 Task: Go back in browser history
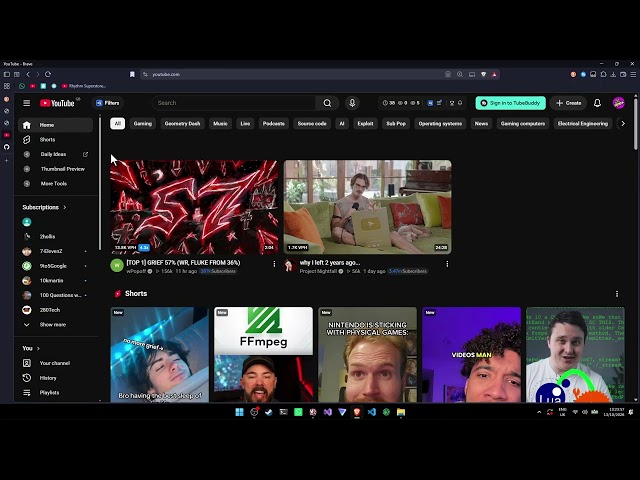tap(28, 74)
